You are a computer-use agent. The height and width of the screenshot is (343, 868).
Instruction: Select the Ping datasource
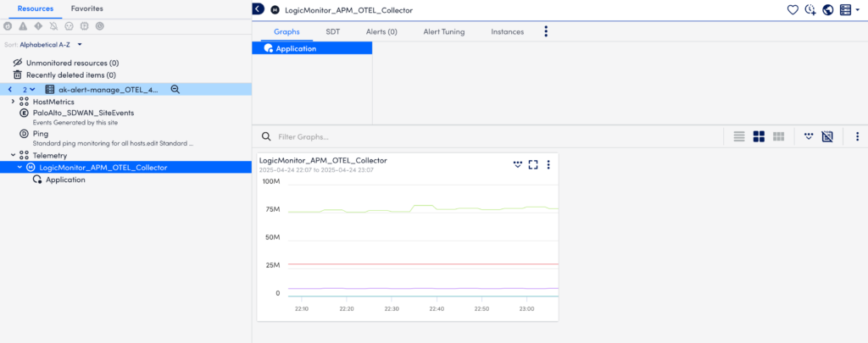41,134
